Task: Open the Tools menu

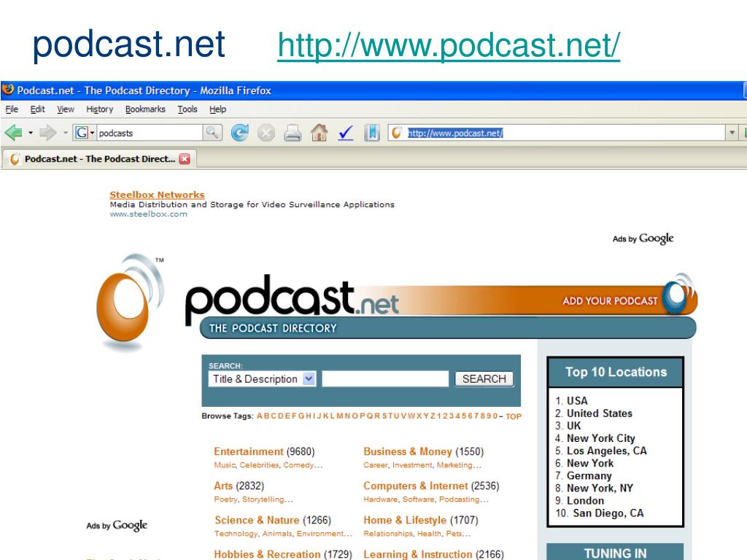Action: tap(187, 109)
